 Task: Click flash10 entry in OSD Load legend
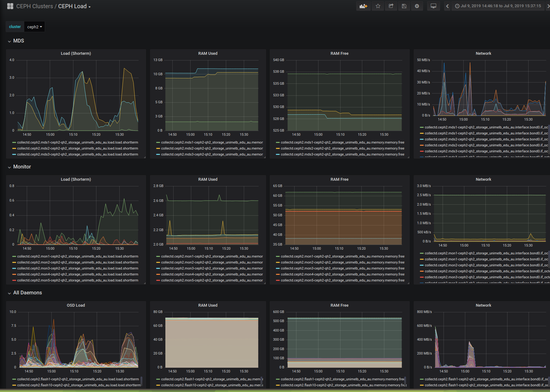click(x=79, y=385)
